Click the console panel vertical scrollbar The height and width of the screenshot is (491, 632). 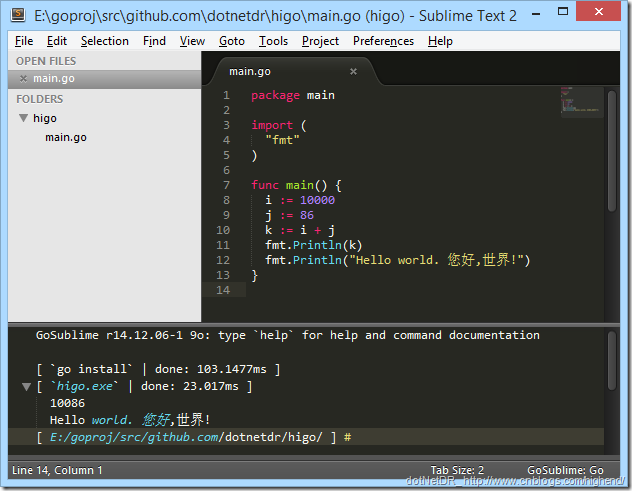pyautogui.click(x=611, y=361)
